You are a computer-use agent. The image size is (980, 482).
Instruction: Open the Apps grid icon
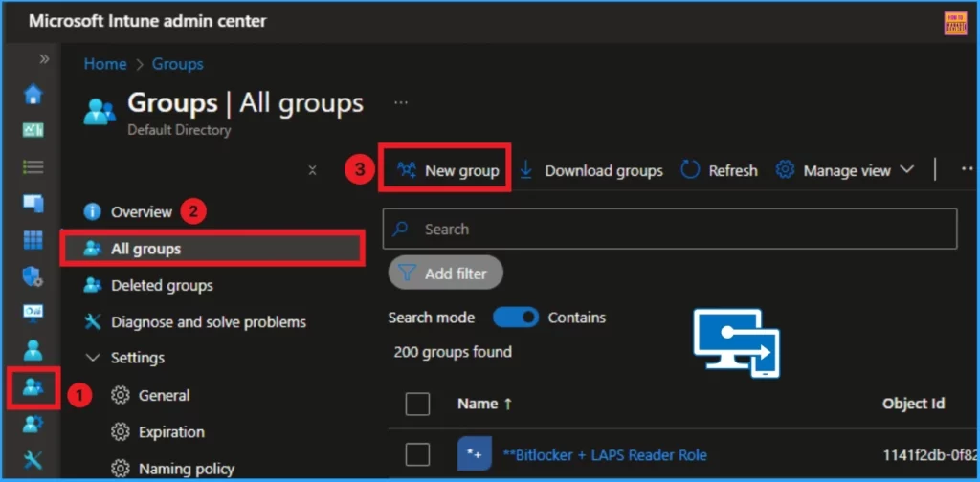click(x=33, y=240)
